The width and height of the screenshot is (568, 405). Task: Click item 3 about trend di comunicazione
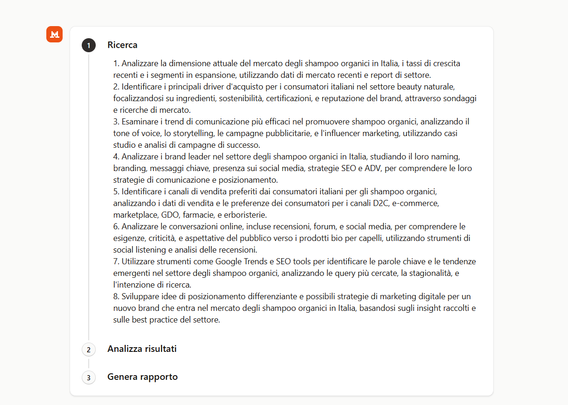[291, 133]
